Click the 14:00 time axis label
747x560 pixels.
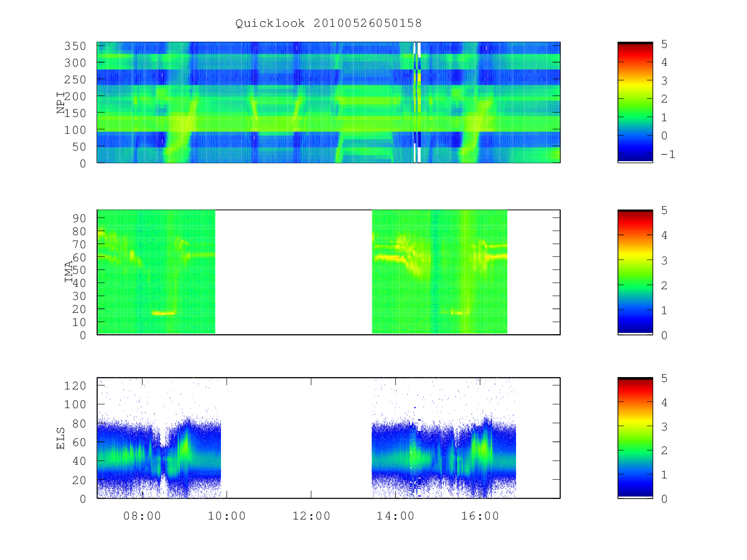(396, 516)
